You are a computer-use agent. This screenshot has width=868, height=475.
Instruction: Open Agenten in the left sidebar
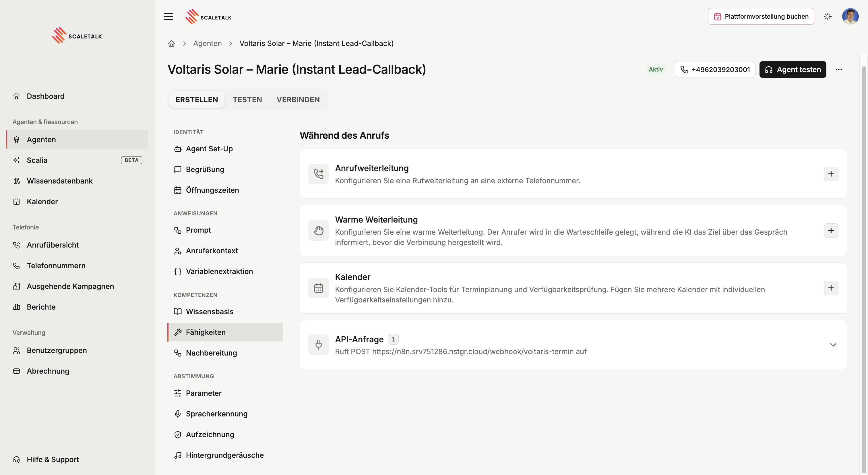(77, 140)
